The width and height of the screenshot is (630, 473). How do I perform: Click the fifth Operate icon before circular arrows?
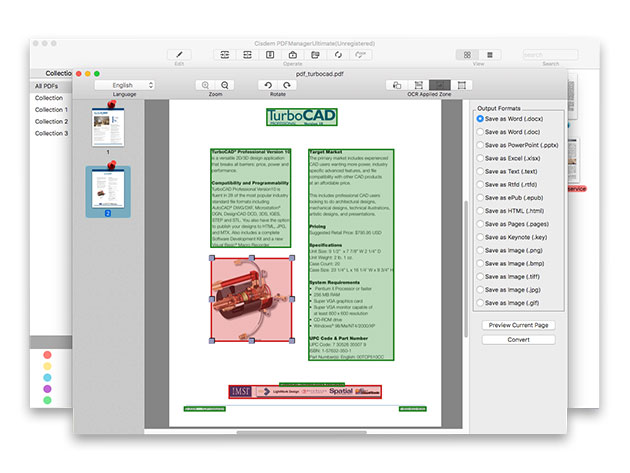tap(315, 55)
